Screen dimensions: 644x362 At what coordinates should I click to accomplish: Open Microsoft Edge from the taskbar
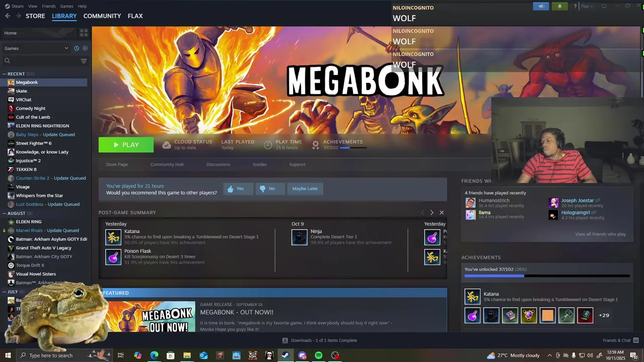pyautogui.click(x=154, y=355)
